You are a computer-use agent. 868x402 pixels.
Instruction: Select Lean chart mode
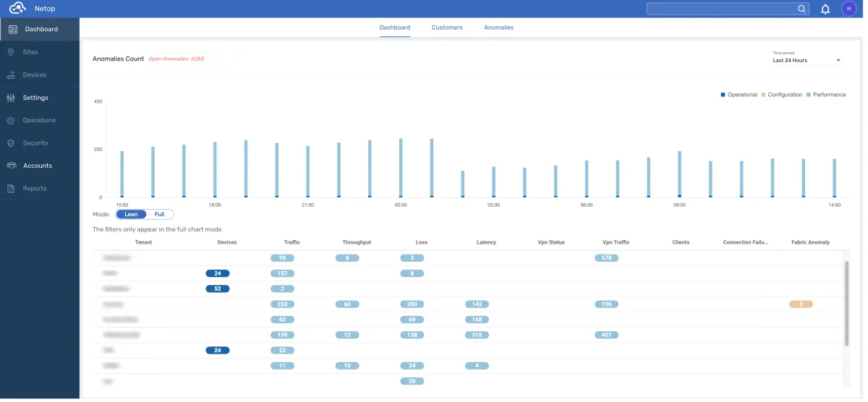131,215
